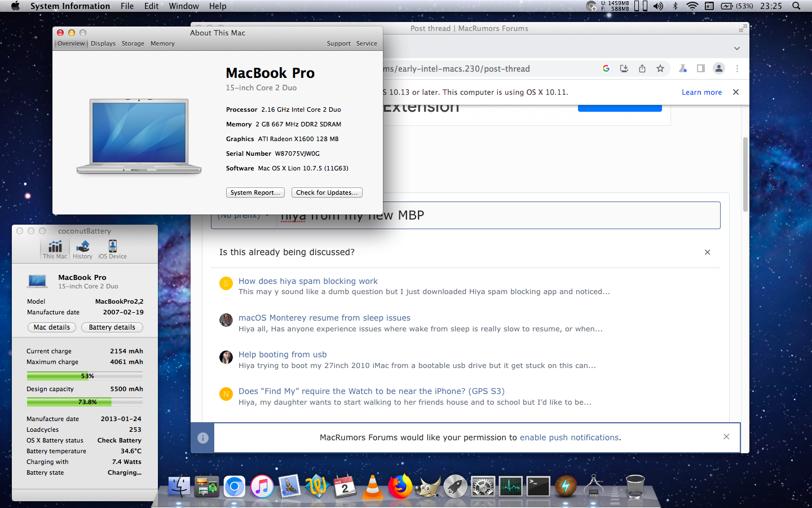Open Calendar from the dock
812x508 pixels.
click(x=345, y=486)
